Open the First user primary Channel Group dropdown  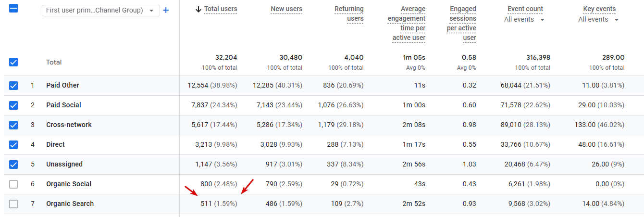coord(100,11)
